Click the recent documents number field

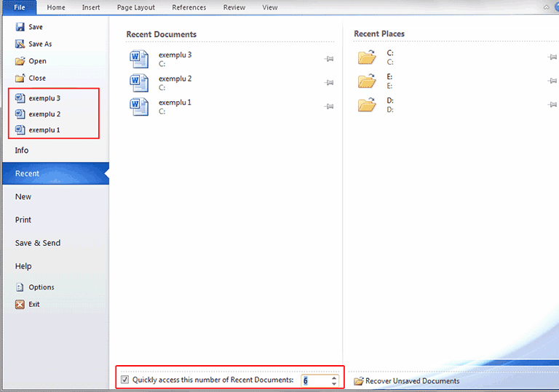(315, 380)
